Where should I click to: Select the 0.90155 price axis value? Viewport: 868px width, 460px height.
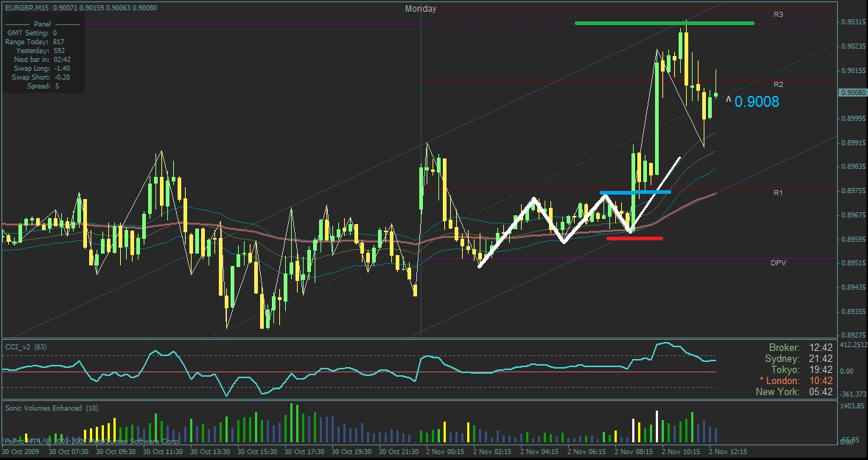click(x=853, y=71)
